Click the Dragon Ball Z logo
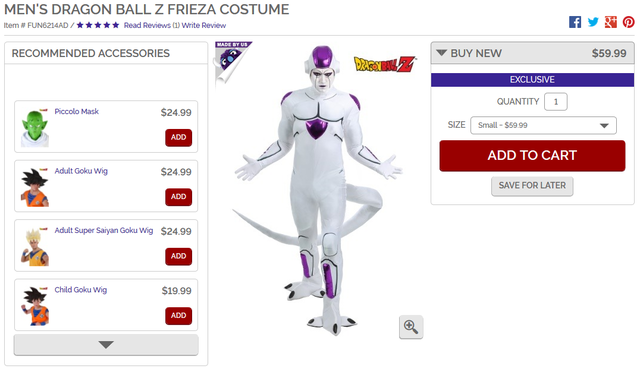 pyautogui.click(x=385, y=64)
